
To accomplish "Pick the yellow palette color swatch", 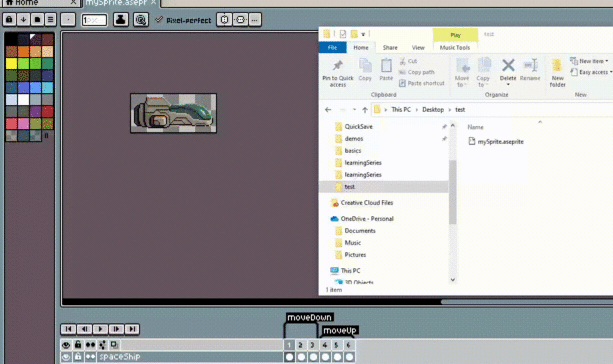I will pos(11,63).
